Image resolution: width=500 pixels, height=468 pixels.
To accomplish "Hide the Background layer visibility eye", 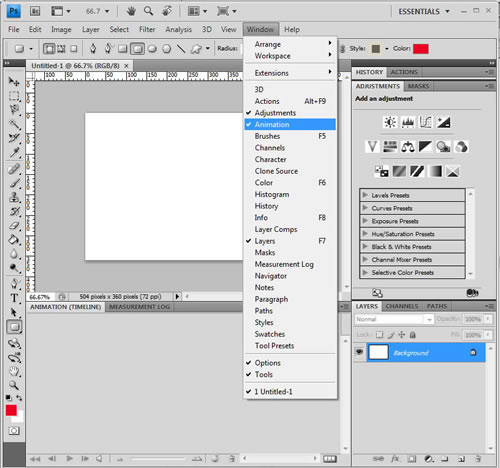I will coord(359,352).
